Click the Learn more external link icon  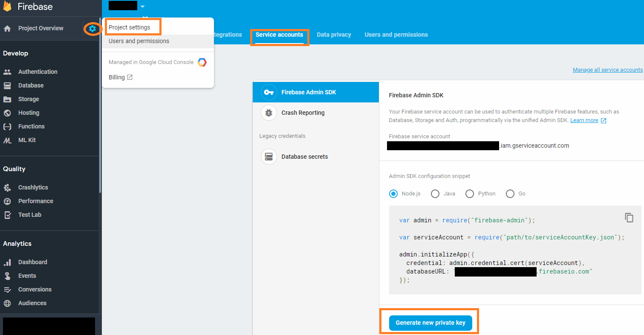coord(604,121)
